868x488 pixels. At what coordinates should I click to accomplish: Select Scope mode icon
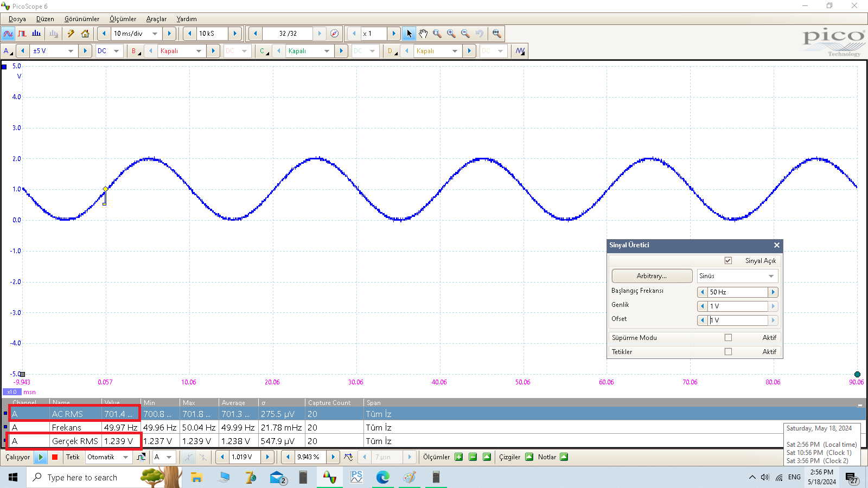(x=8, y=34)
